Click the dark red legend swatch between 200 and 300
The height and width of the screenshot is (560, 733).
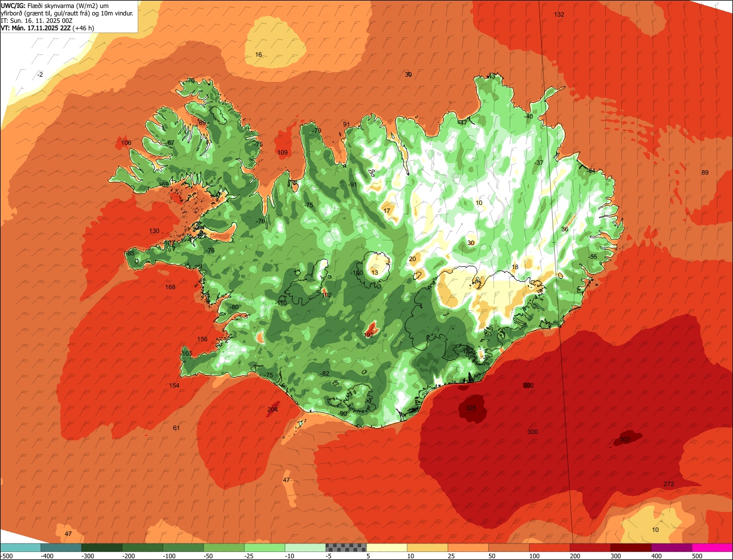pos(590,547)
